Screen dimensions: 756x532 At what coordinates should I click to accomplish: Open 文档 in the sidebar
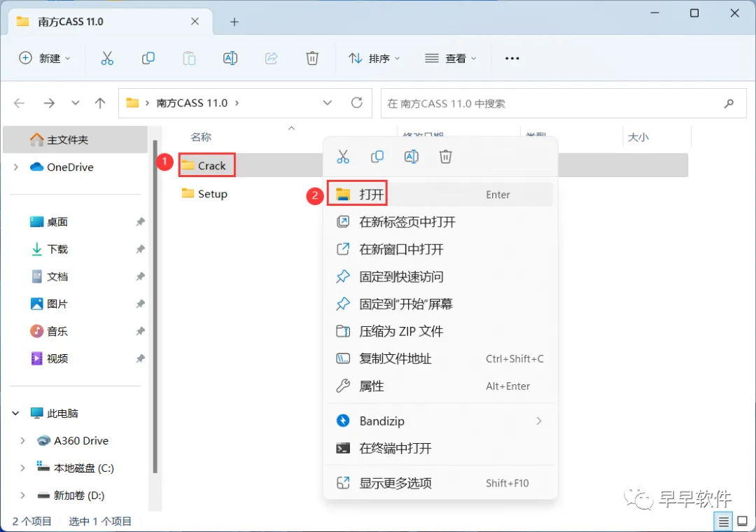[57, 277]
